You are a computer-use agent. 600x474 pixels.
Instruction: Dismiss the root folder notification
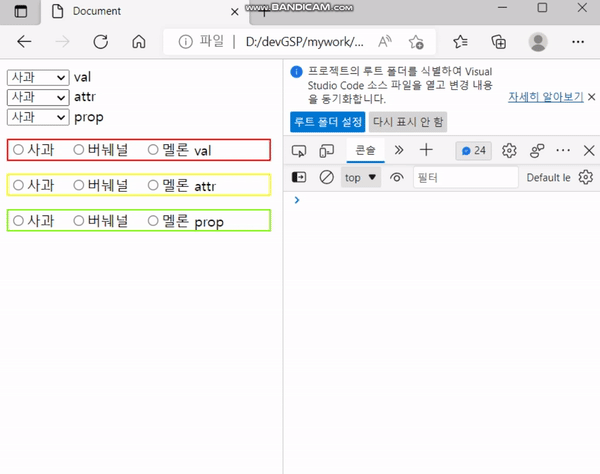591,97
